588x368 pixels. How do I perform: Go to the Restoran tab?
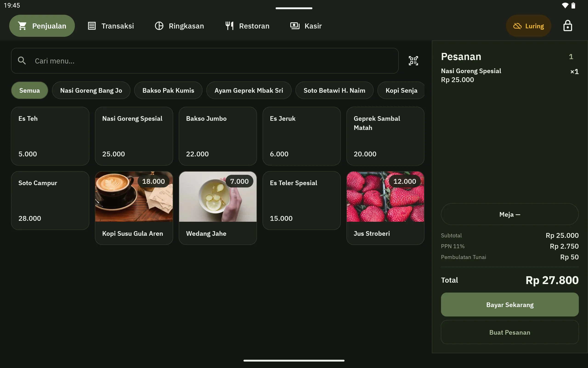coord(247,26)
